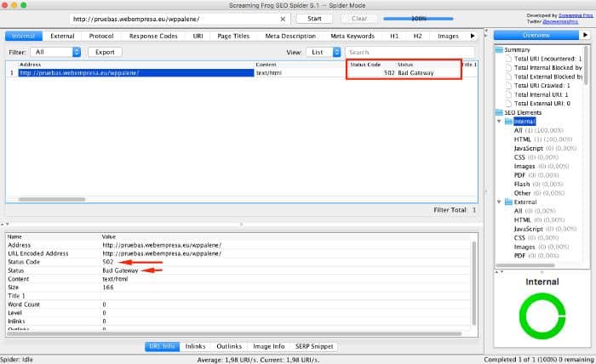Click the External folder icon in the tree

(x=508, y=202)
